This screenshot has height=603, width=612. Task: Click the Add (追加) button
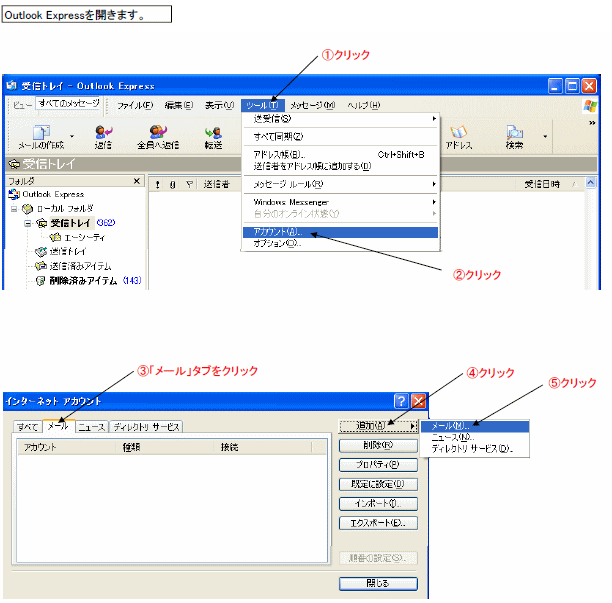378,426
